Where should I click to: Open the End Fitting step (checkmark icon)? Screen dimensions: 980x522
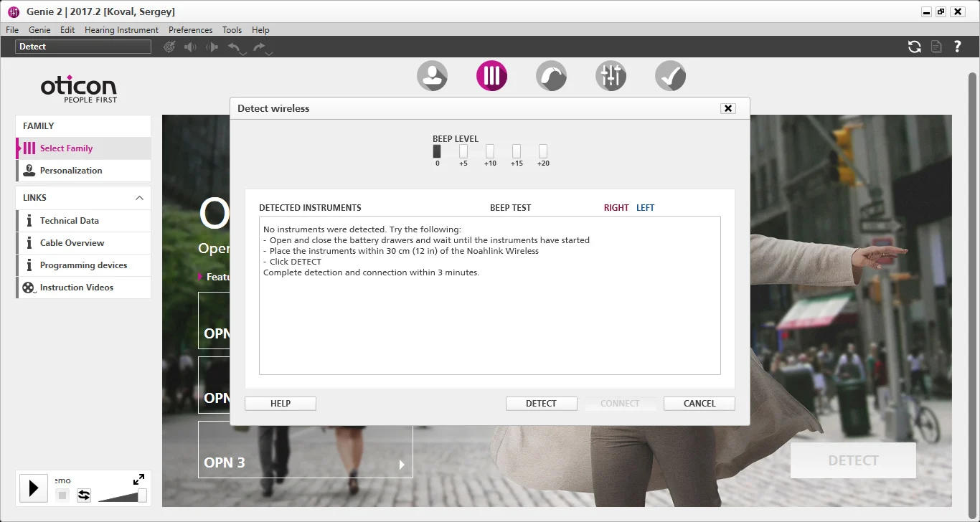click(x=670, y=75)
